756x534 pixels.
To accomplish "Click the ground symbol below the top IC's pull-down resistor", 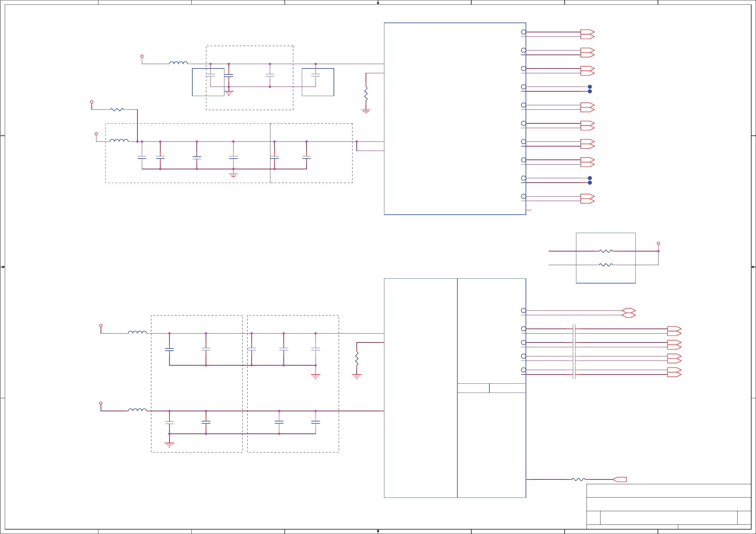I will pos(366,111).
